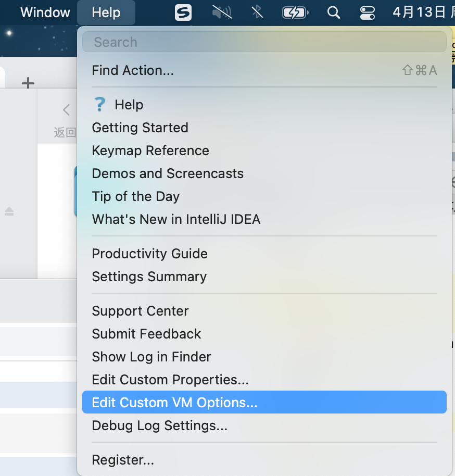The width and height of the screenshot is (455, 476).
Task: Open the Window menu
Action: click(x=45, y=12)
